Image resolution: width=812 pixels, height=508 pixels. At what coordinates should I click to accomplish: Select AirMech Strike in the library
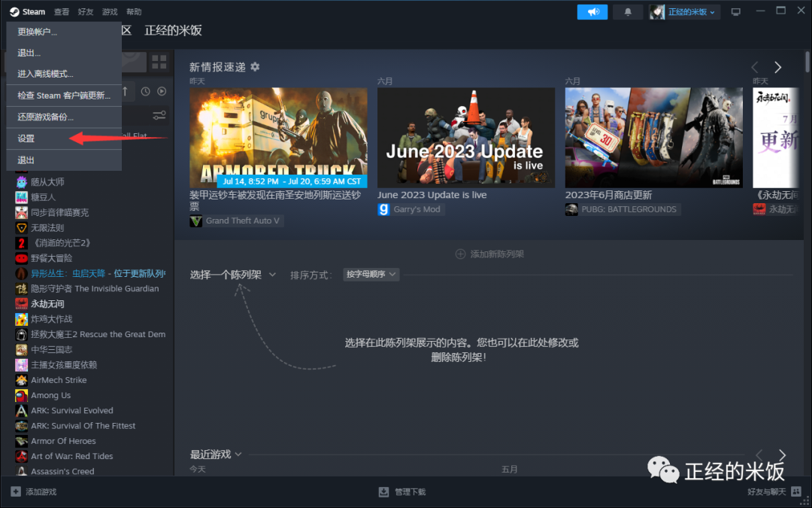pos(59,380)
